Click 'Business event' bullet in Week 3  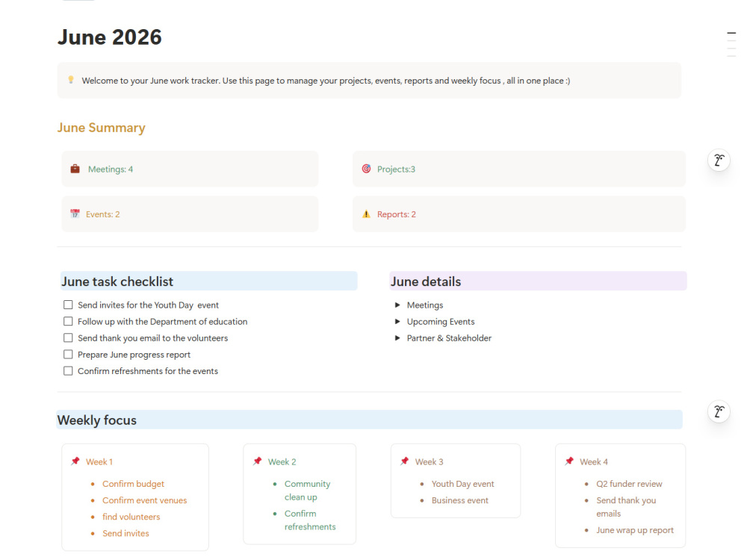pos(459,500)
